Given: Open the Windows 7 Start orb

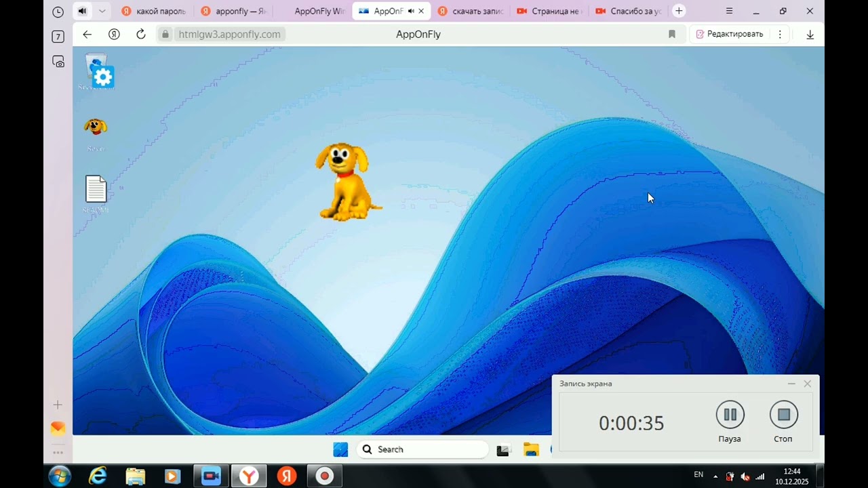Looking at the screenshot, I should point(60,476).
